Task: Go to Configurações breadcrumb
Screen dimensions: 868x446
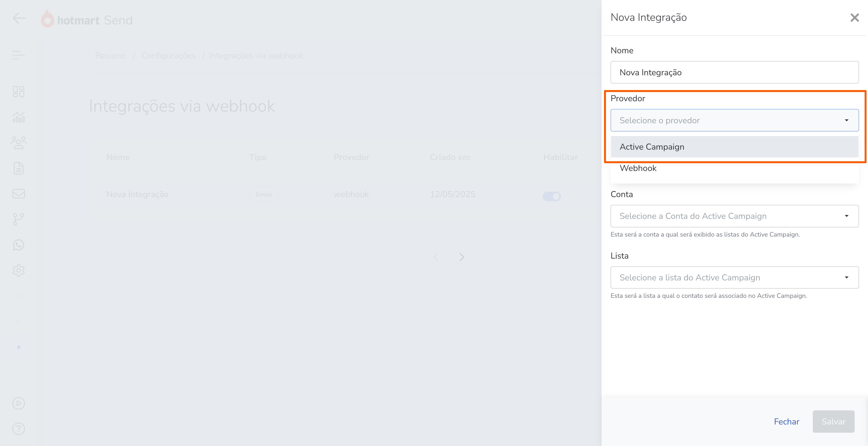Action: [x=169, y=56]
